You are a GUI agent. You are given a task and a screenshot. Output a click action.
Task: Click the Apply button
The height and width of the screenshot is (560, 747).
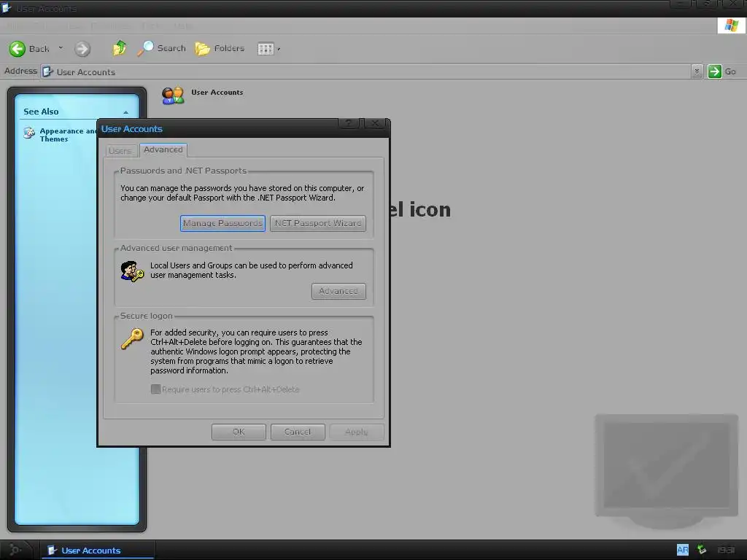pyautogui.click(x=356, y=432)
